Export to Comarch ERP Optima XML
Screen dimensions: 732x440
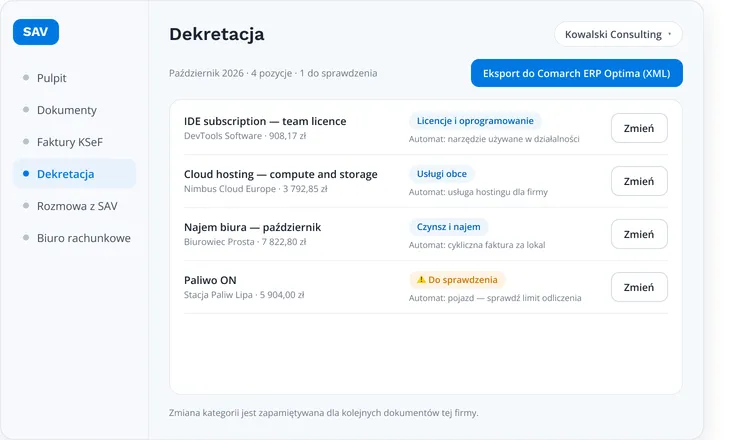click(577, 73)
